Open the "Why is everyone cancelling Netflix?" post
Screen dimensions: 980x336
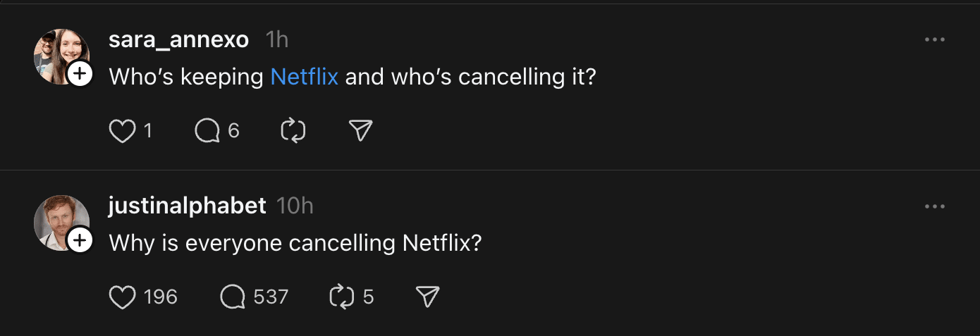coord(295,243)
